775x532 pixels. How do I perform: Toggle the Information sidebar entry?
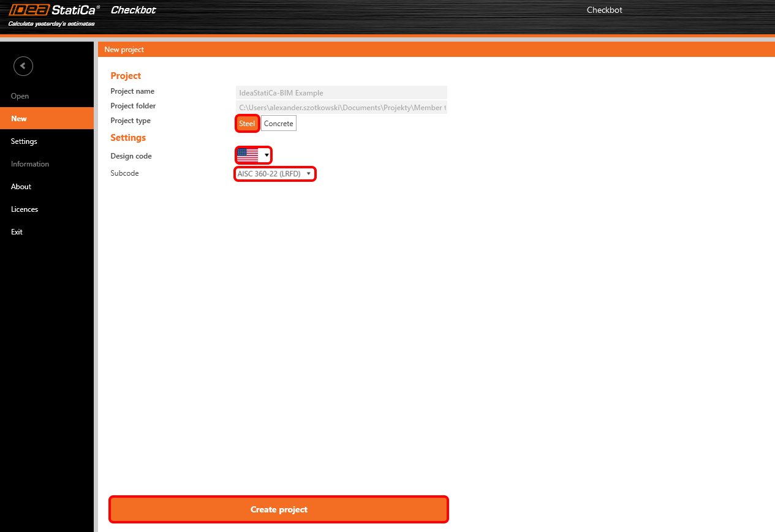point(29,163)
